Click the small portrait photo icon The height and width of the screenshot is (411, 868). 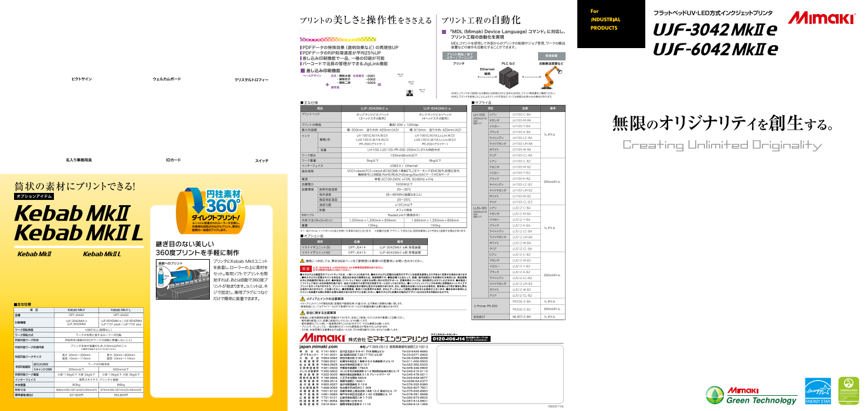(x=410, y=92)
